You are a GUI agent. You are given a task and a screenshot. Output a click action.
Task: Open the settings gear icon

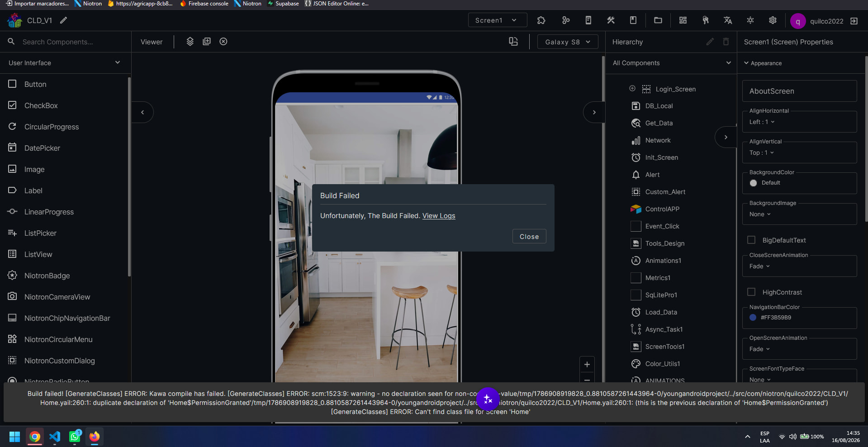tap(773, 20)
